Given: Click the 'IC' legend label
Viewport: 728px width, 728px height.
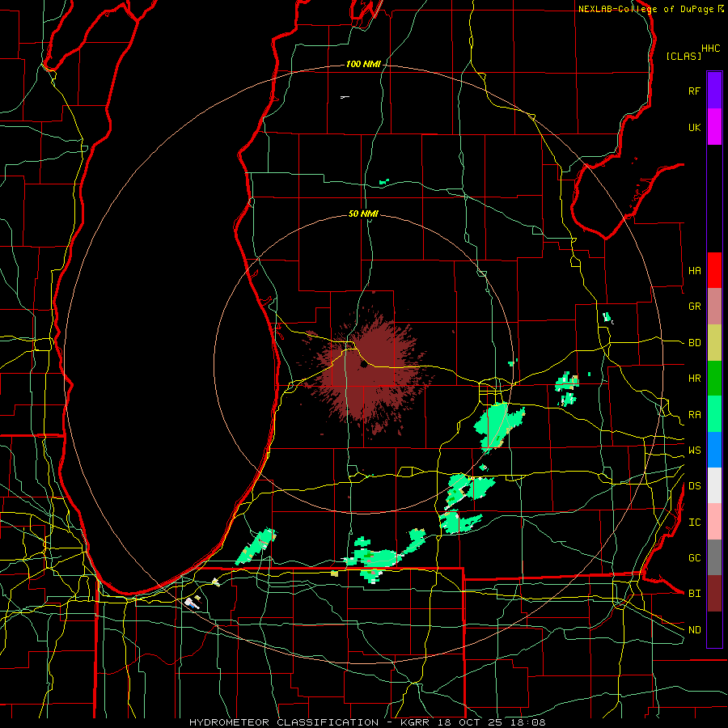Looking at the screenshot, I should tap(694, 523).
